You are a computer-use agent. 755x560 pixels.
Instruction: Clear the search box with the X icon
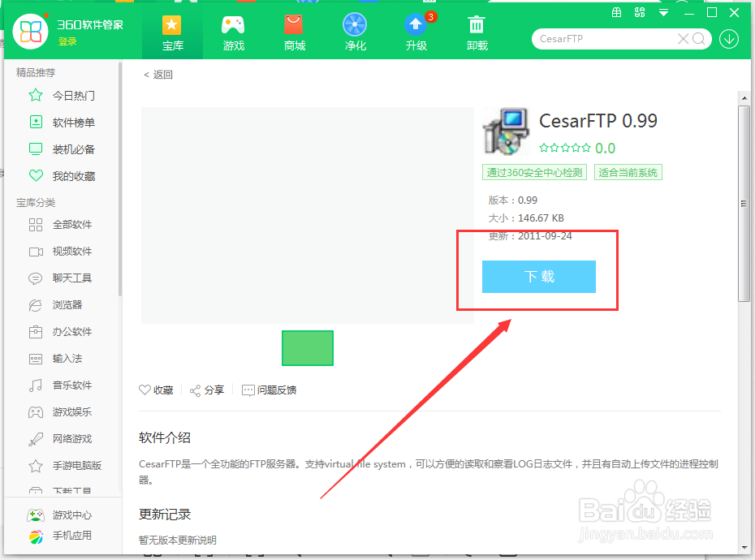click(683, 39)
